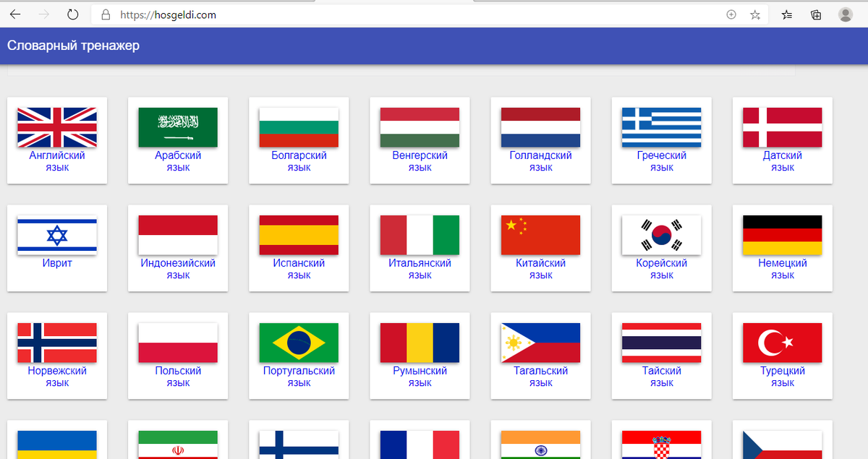868x459 pixels.
Task: Open the Индонезийский язык link
Action: (x=178, y=269)
